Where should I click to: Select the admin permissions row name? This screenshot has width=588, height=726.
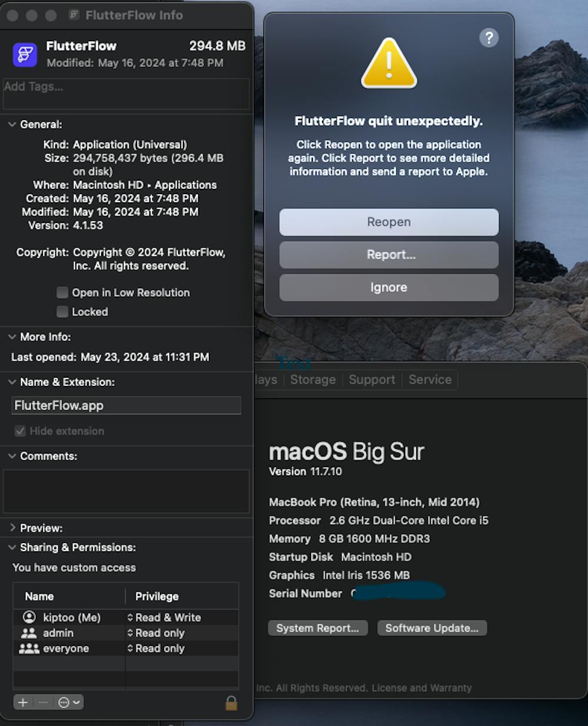(58, 633)
